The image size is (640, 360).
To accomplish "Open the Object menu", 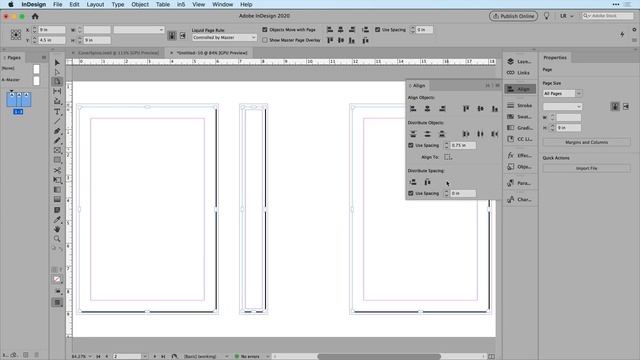I will click(140, 4).
